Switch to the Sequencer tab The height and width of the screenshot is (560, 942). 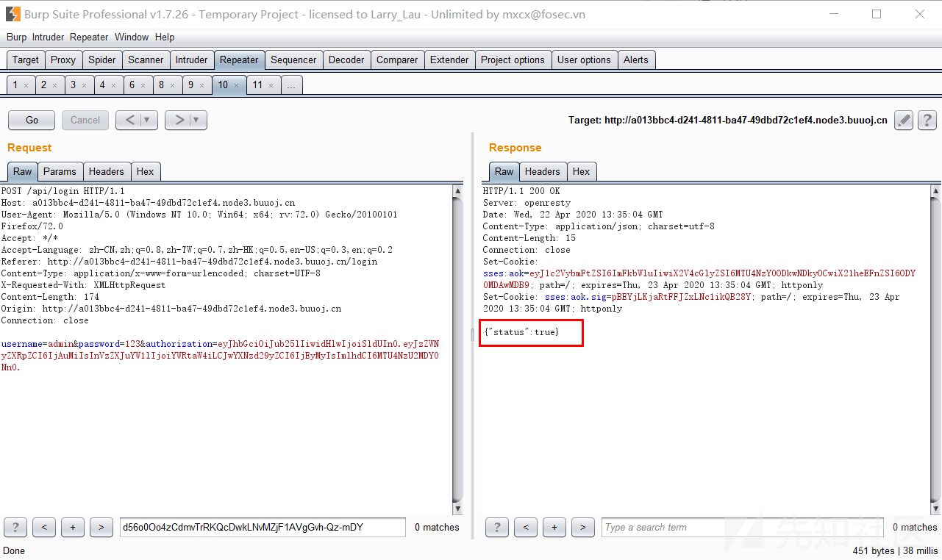point(293,60)
